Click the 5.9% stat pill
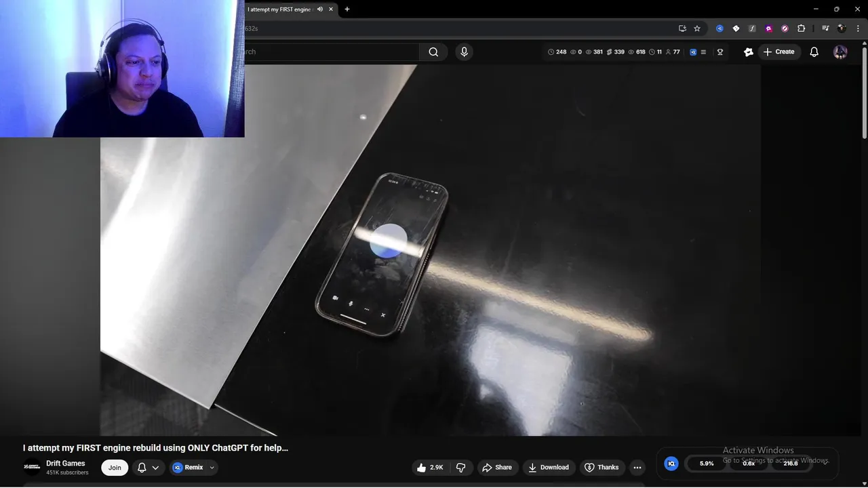Screen dimensions: 868x488 click(707, 464)
